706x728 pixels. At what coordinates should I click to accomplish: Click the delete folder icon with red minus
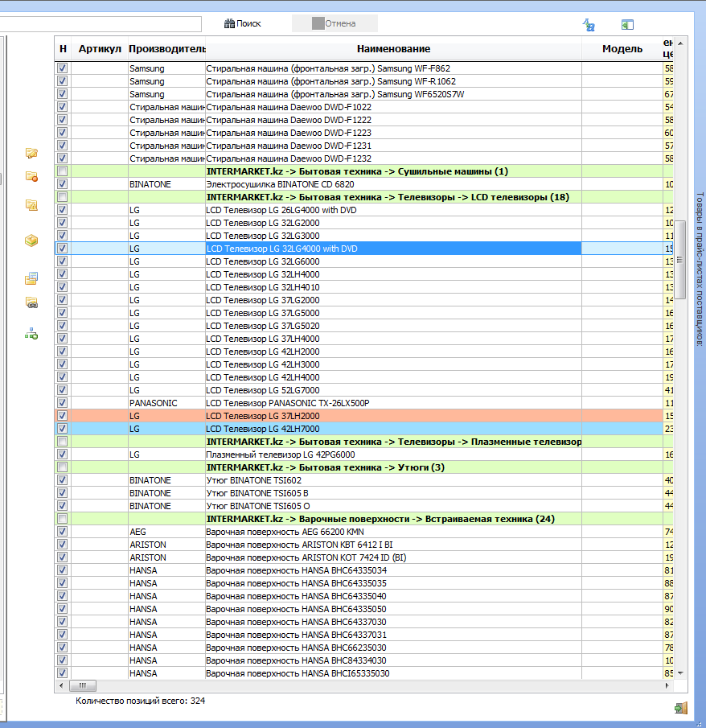(x=31, y=176)
